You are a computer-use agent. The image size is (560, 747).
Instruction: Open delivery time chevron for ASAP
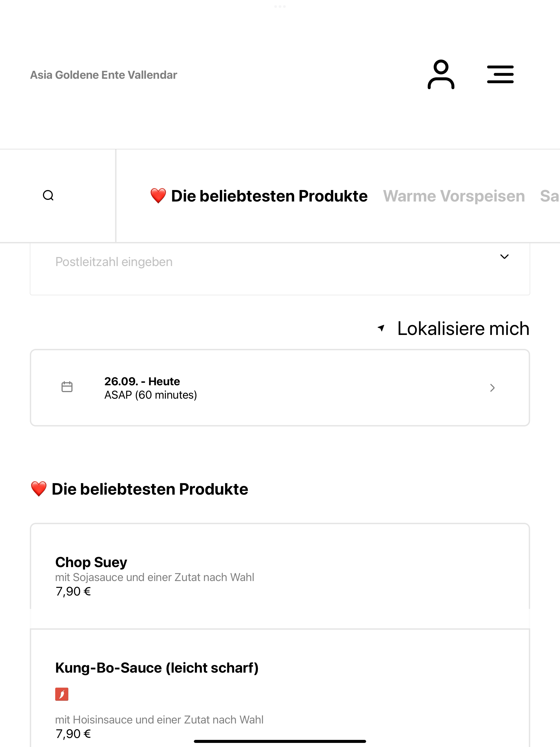click(492, 388)
